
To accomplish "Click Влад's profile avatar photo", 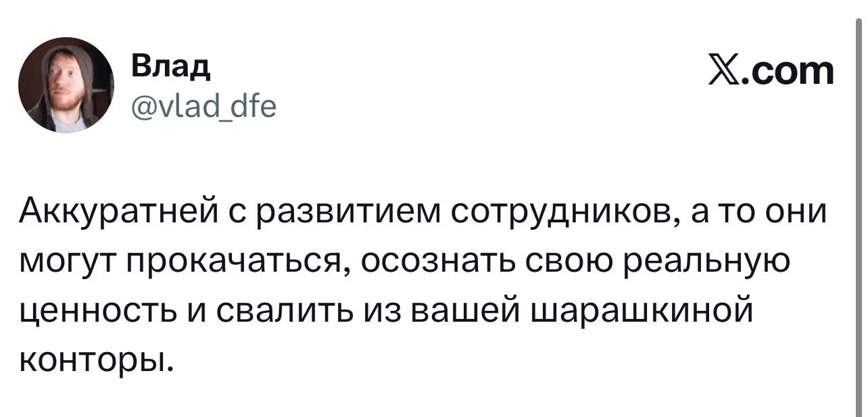I will coord(66,84).
